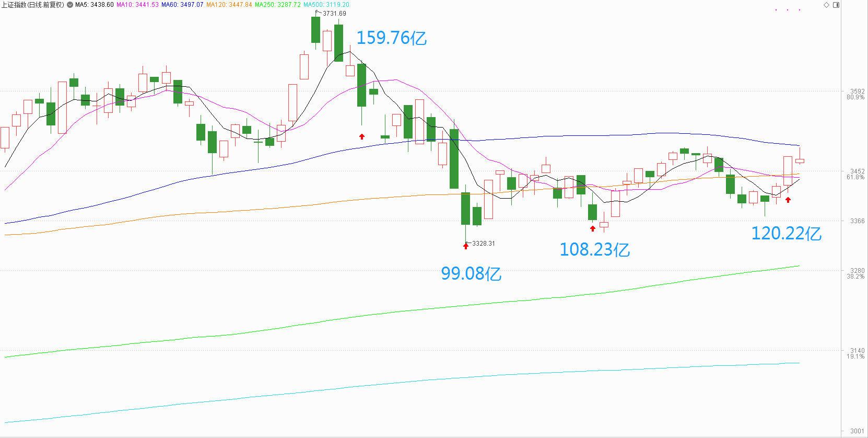Click the 上证指数(日线.前复权) chart title

pyautogui.click(x=32, y=5)
